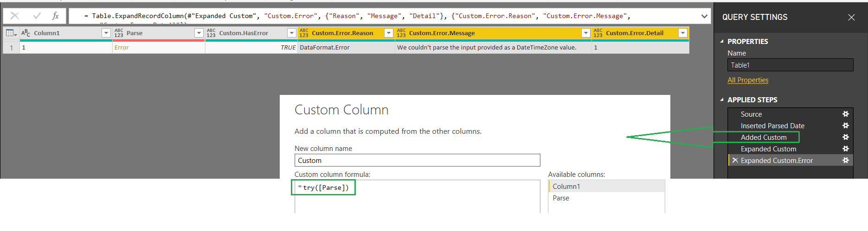Image resolution: width=868 pixels, height=231 pixels.
Task: Delete the Expanded Custom.Error step
Action: (735, 160)
